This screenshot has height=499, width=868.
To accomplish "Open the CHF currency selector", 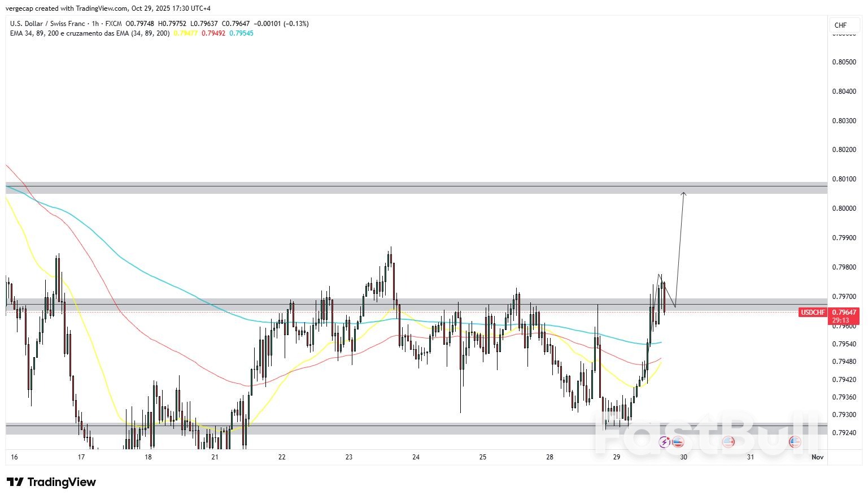I will pyautogui.click(x=840, y=25).
